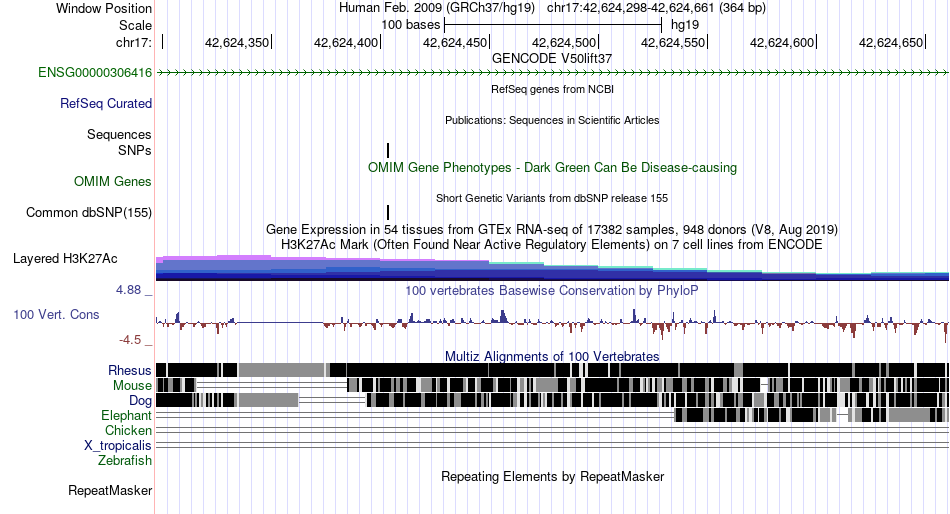Click the -4.5 PhyloP lower value
Screen dimensions: 950x514
point(130,340)
